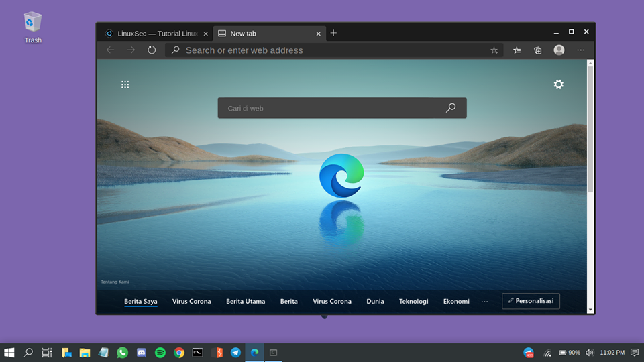Screen dimensions: 644x362
Task: Open the Berita Utama news tab
Action: point(246,301)
